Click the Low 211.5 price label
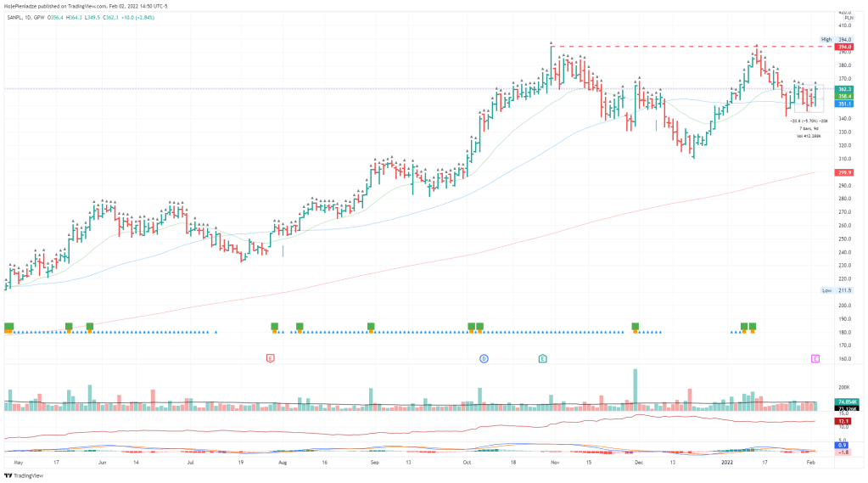This screenshot has height=483, width=868. (836, 290)
